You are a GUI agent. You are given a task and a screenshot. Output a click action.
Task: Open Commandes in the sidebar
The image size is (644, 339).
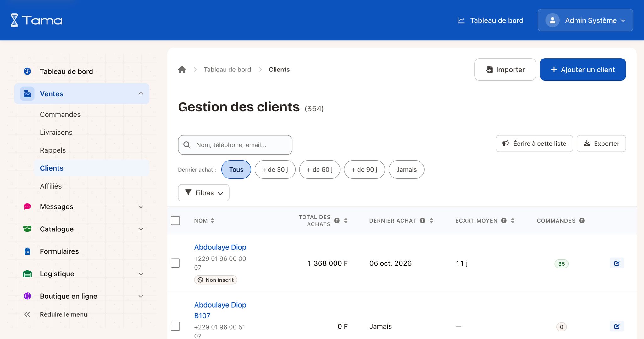[x=60, y=114]
